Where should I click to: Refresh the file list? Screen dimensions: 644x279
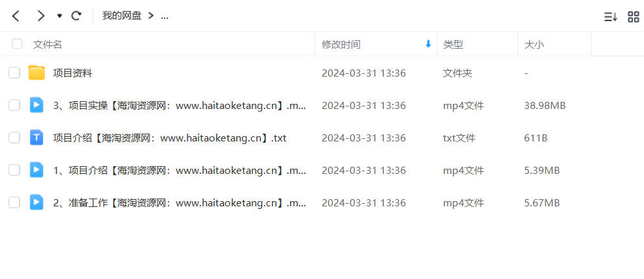coord(77,16)
